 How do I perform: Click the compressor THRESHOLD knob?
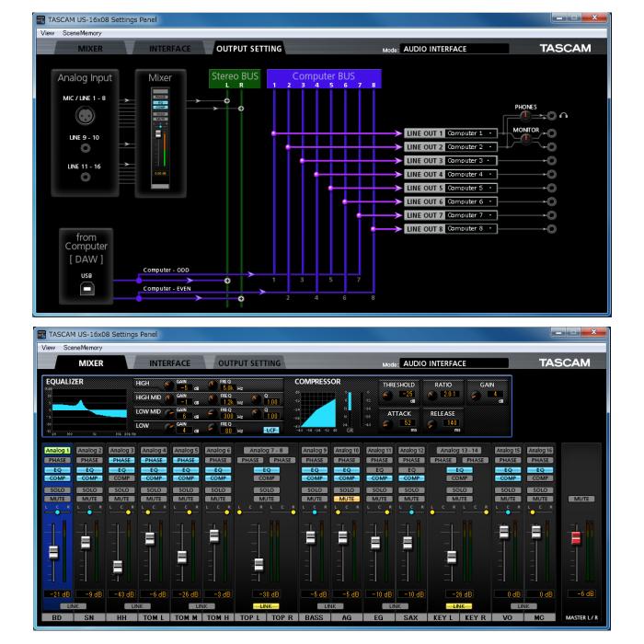pos(387,396)
